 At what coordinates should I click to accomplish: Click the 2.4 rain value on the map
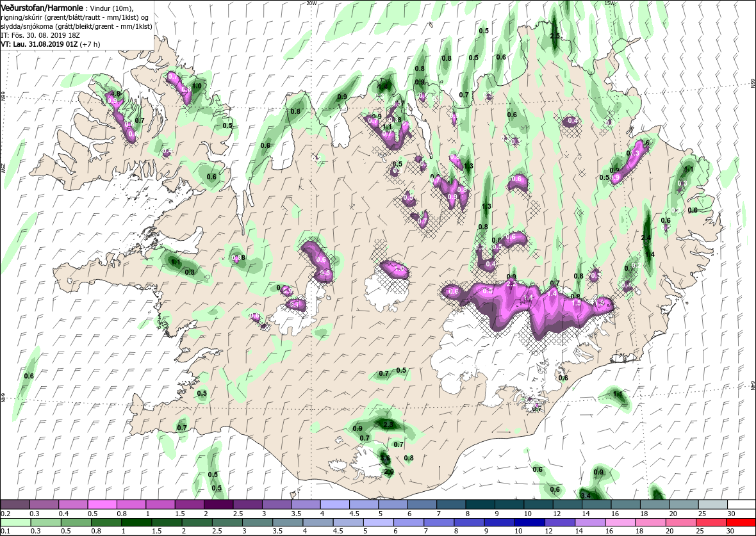(646, 238)
